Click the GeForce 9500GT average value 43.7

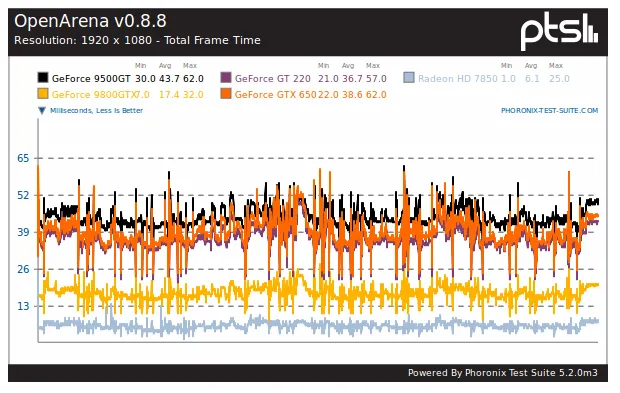[169, 79]
